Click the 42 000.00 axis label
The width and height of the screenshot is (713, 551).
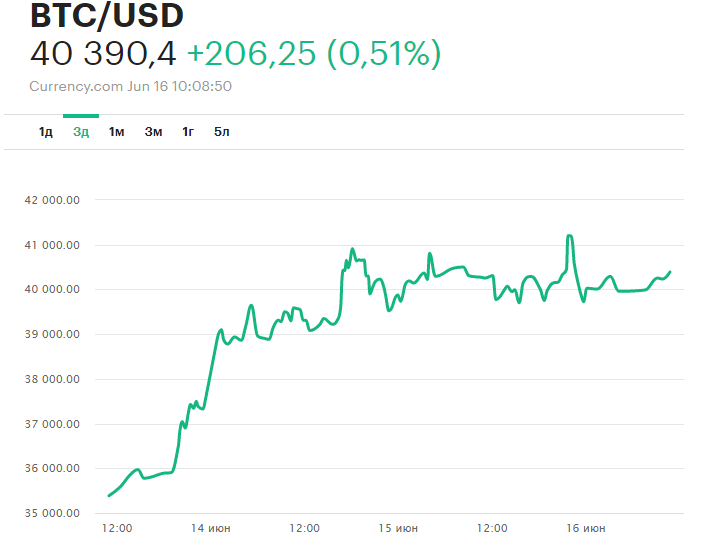[51, 200]
